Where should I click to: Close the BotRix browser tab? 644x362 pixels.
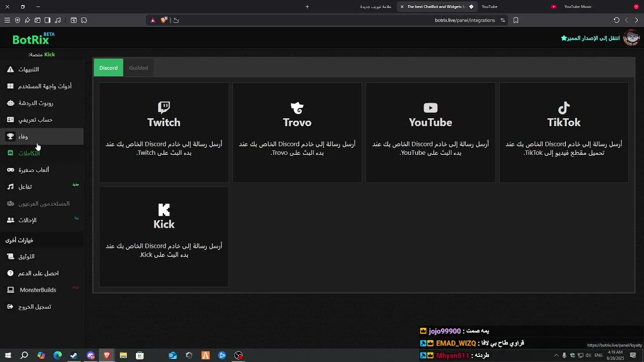[x=402, y=7]
